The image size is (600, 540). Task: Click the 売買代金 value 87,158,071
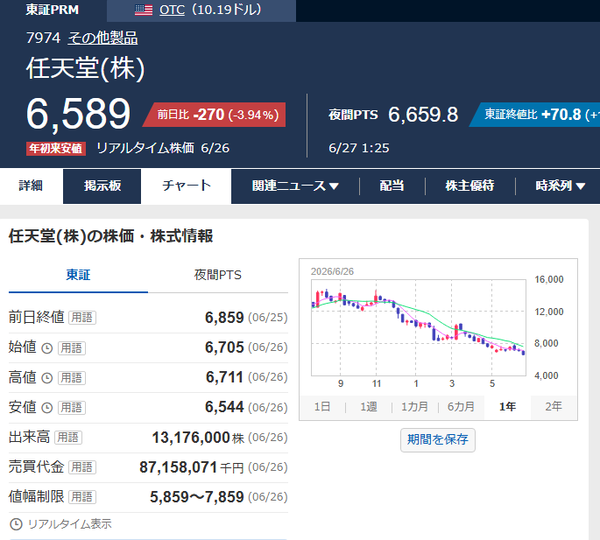(x=178, y=467)
